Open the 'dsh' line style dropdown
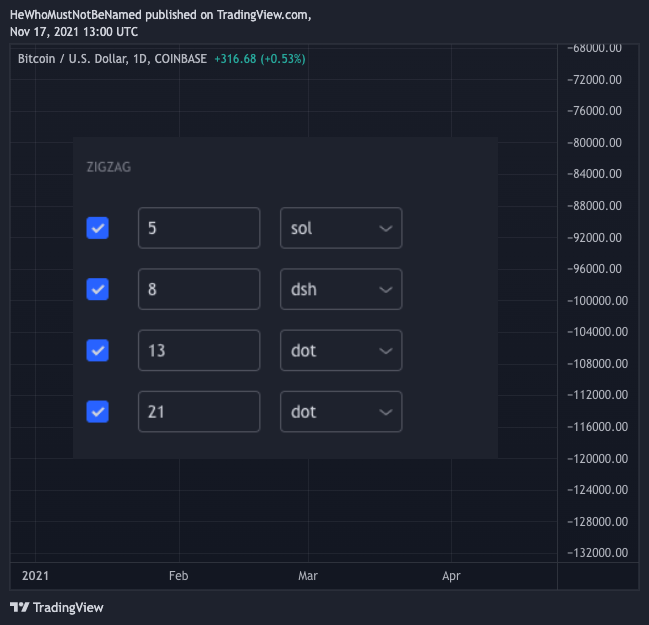Viewport: 649px width, 625px height. pos(341,289)
